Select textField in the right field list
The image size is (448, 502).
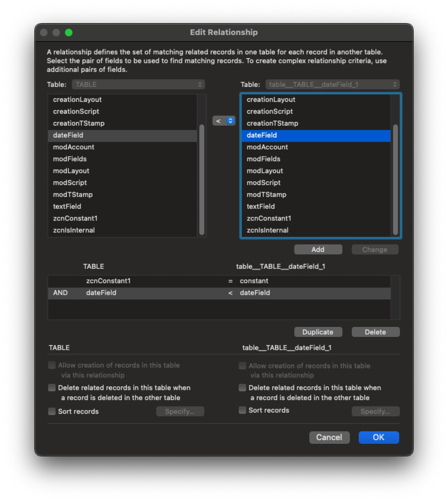click(261, 206)
